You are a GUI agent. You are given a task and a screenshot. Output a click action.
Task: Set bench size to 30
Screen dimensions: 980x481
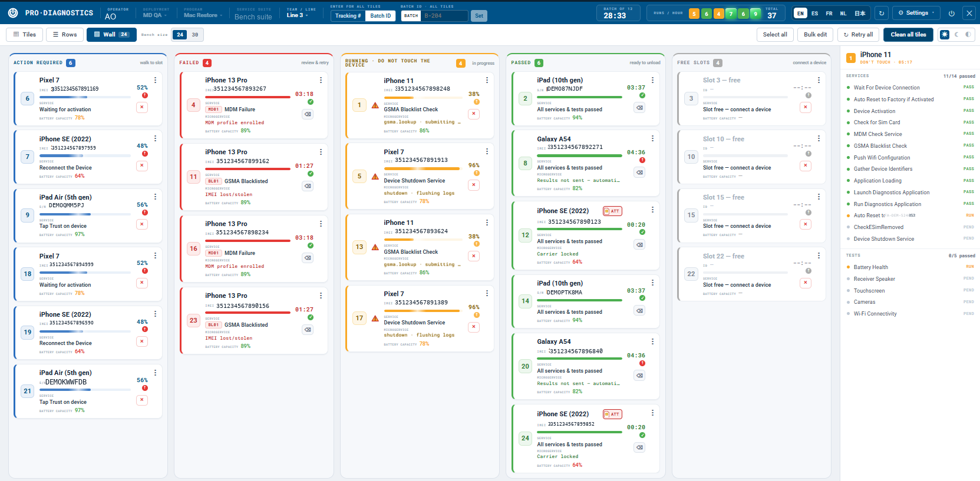pyautogui.click(x=195, y=35)
